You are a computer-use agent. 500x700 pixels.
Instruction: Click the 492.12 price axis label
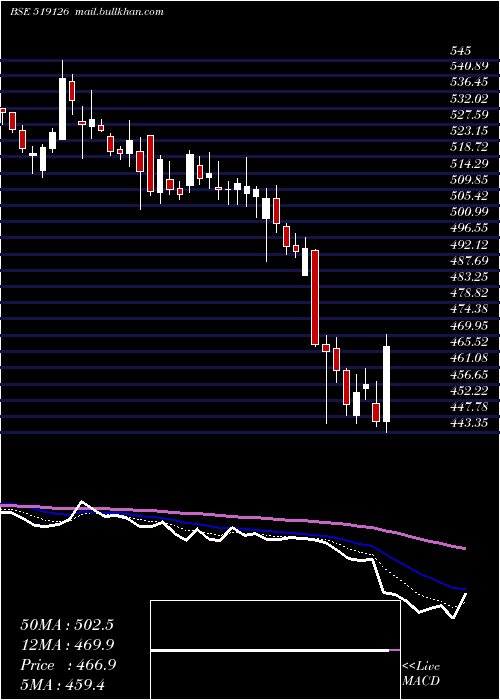(469, 245)
